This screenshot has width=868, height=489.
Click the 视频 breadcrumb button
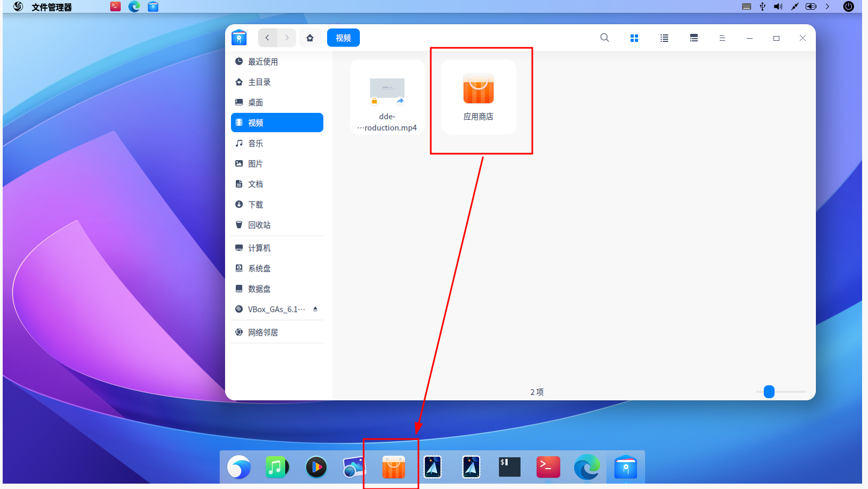tap(343, 38)
